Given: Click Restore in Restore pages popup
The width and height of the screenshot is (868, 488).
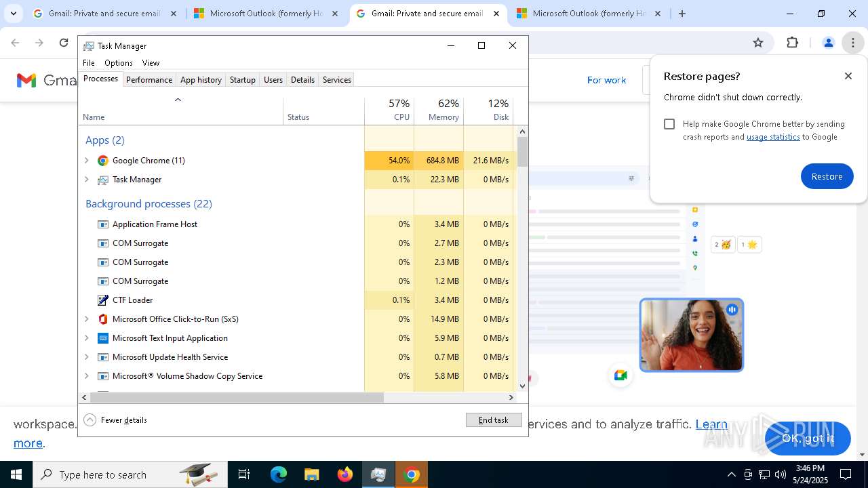Looking at the screenshot, I should [x=827, y=176].
